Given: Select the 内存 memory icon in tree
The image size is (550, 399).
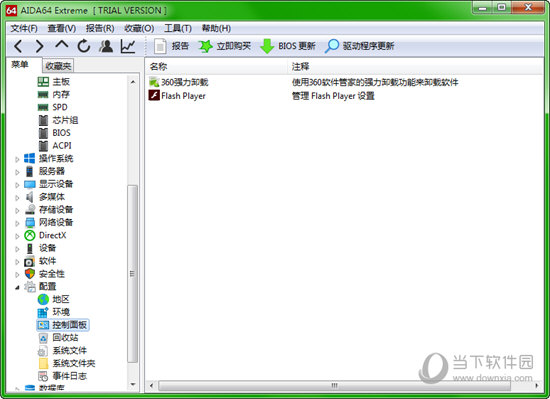Looking at the screenshot, I should 43,95.
